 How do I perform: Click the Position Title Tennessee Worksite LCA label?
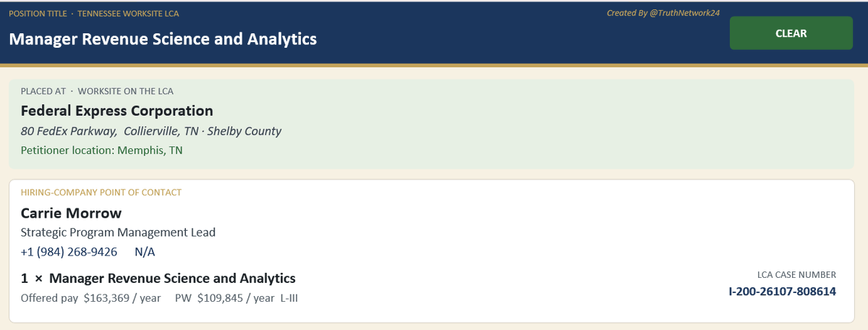pyautogui.click(x=94, y=14)
